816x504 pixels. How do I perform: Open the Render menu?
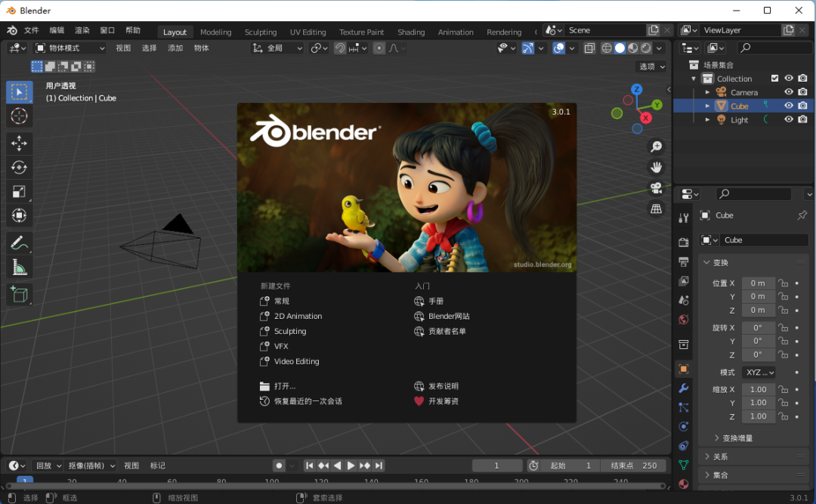82,30
